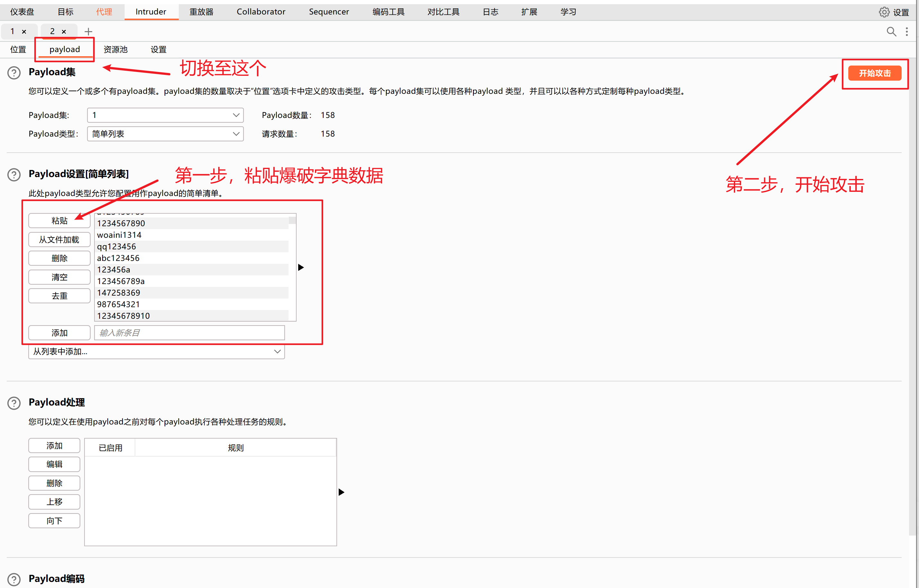919x588 pixels.
Task: Click the help icon beside Payload集 heading
Action: (x=14, y=73)
